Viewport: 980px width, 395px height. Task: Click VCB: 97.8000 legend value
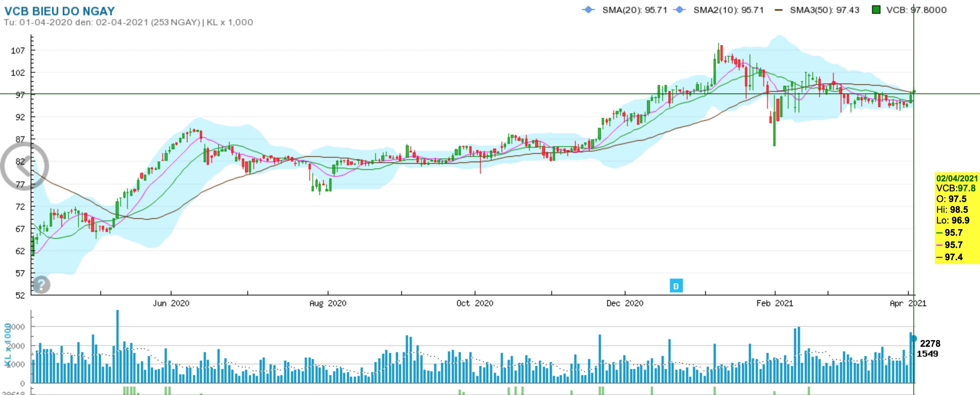click(x=916, y=10)
